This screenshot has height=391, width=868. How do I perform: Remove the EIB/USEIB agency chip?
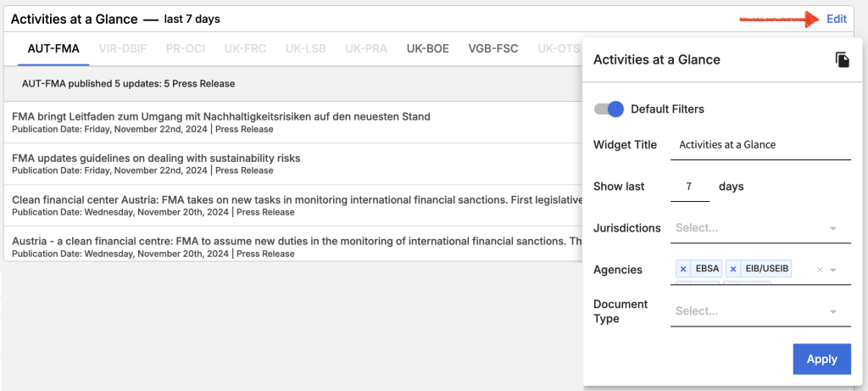click(x=733, y=269)
